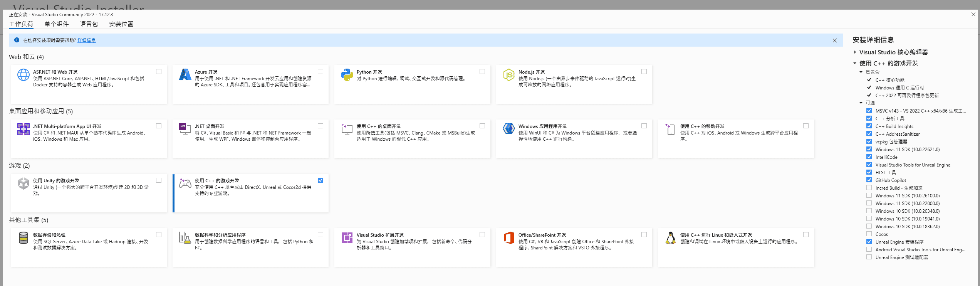The image size is (980, 286).
Task: Select the Windows application development card
Action: [x=574, y=139]
